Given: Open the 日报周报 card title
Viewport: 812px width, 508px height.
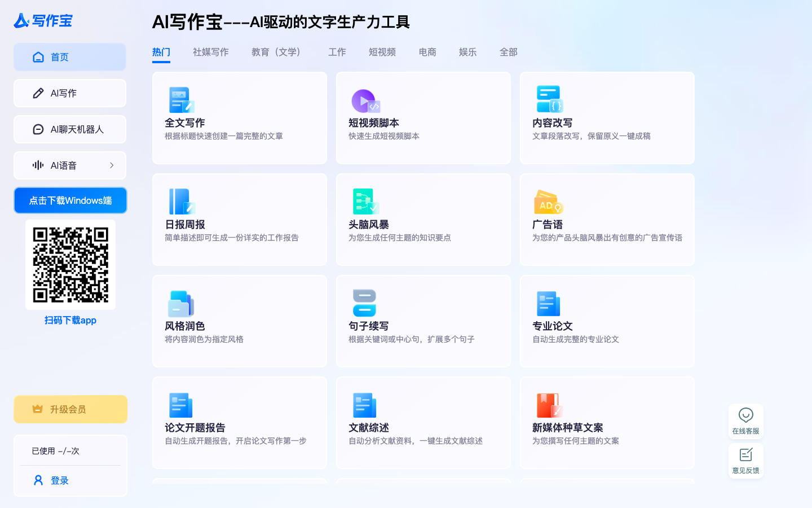Looking at the screenshot, I should point(185,225).
